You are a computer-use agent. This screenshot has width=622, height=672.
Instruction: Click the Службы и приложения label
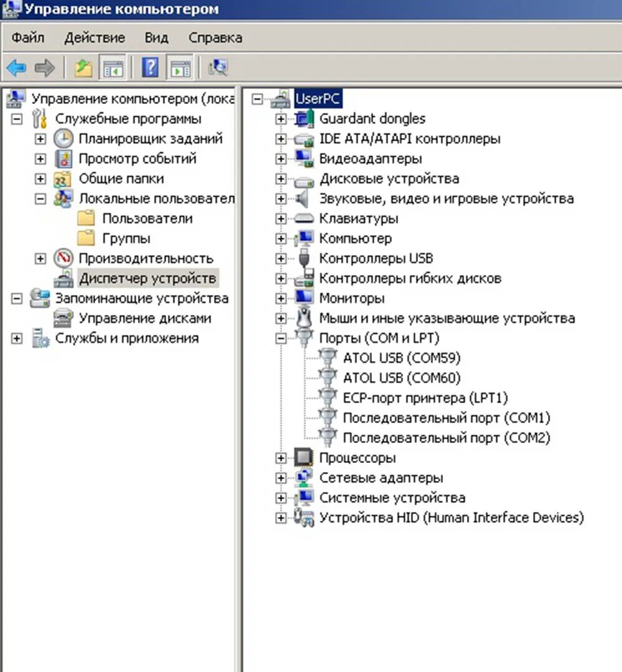pyautogui.click(x=127, y=338)
